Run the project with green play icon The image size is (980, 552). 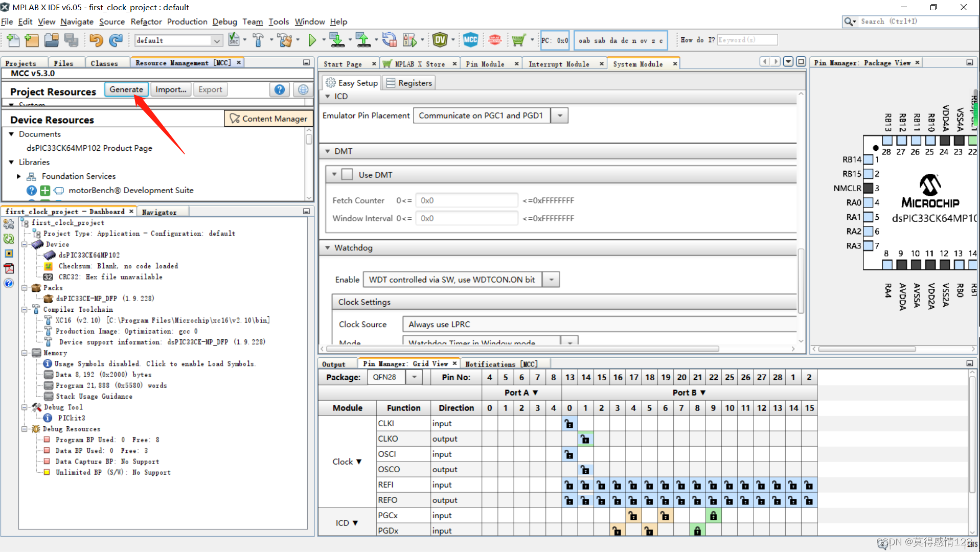pos(312,40)
